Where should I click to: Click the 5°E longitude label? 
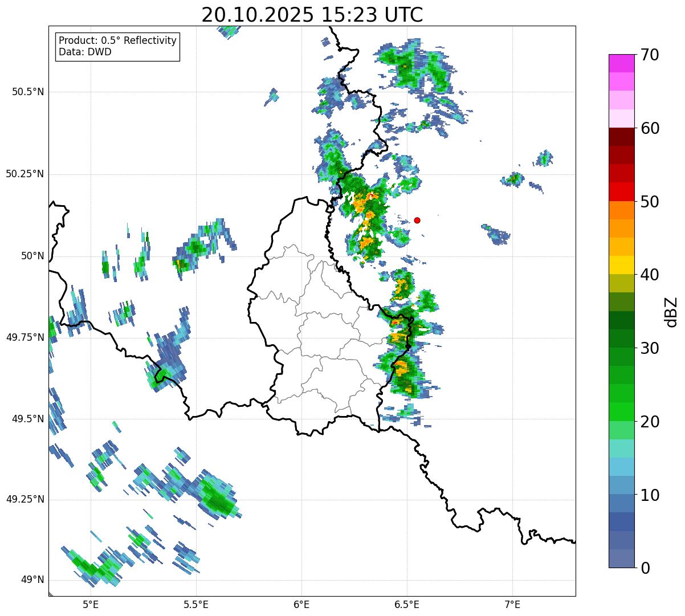tap(90, 604)
